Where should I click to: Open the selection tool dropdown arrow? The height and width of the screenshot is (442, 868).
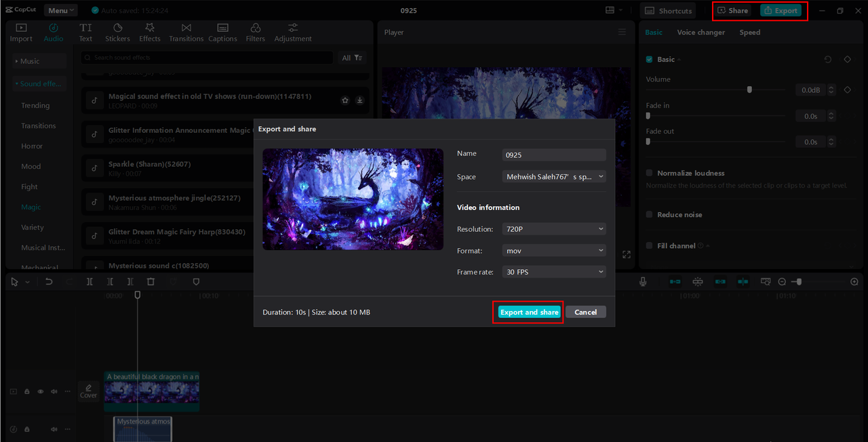tap(27, 281)
